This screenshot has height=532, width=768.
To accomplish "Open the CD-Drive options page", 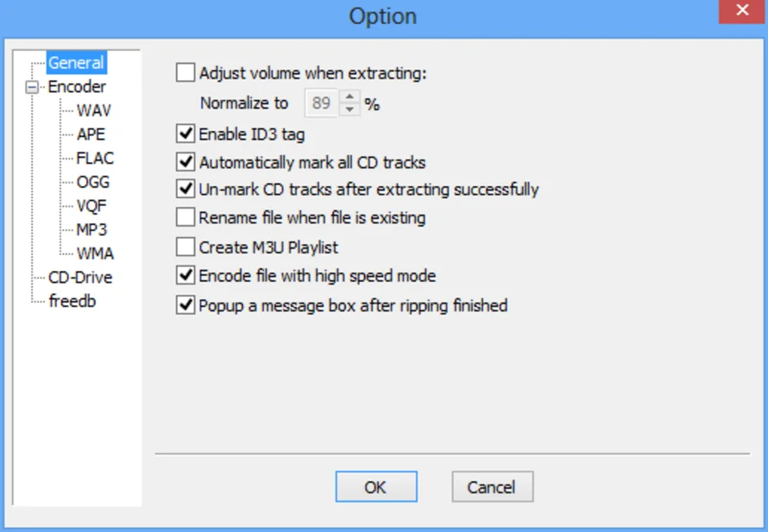I will tap(80, 278).
